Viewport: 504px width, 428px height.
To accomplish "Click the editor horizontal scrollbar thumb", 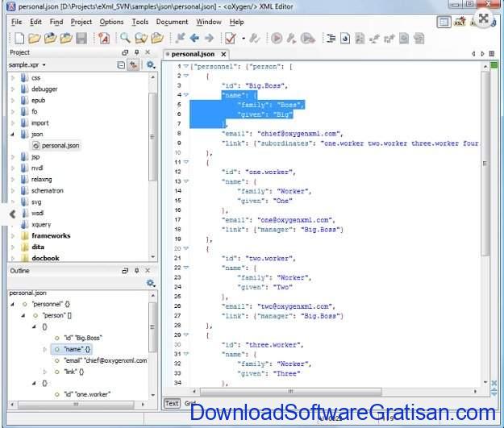I will [x=290, y=392].
